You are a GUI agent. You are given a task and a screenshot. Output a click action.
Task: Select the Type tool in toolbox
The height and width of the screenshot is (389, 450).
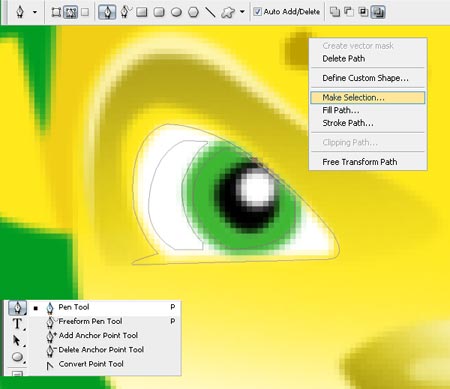click(x=17, y=324)
